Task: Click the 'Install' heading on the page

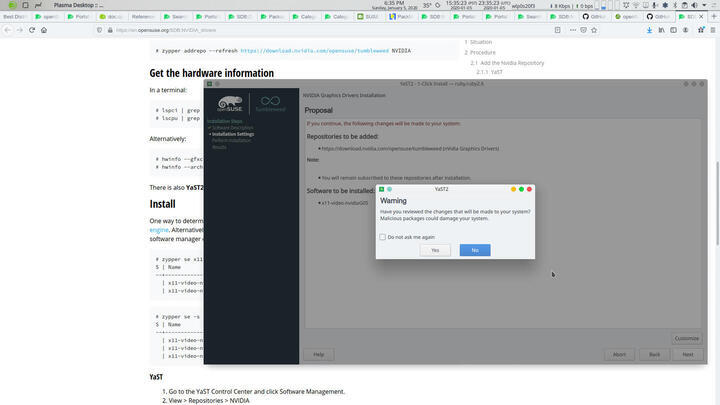Action: click(x=162, y=204)
